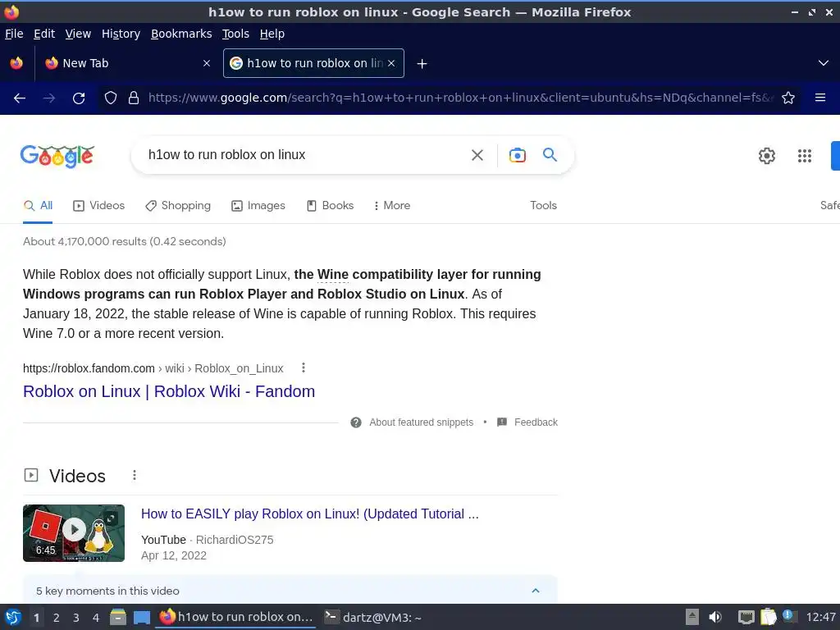Screen dimensions: 840x630
Task: Open Roblox on Linux Fandom link
Action: (x=169, y=391)
